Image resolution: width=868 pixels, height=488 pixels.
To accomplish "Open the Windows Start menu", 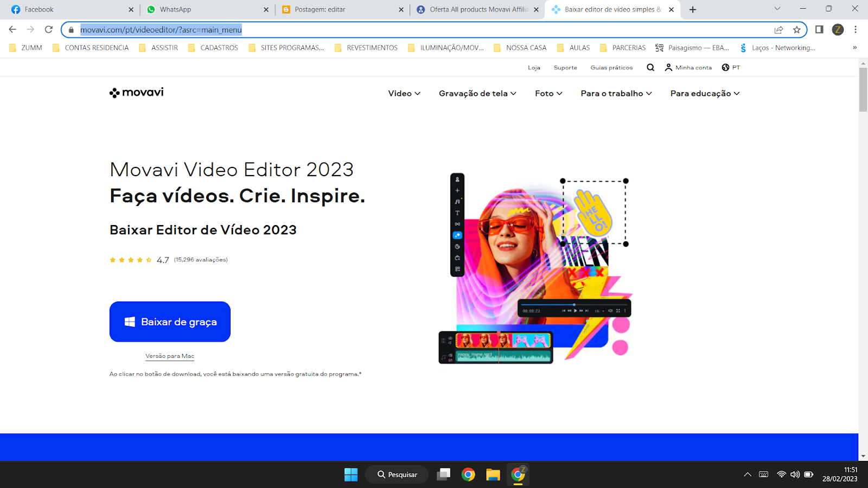I will (351, 474).
